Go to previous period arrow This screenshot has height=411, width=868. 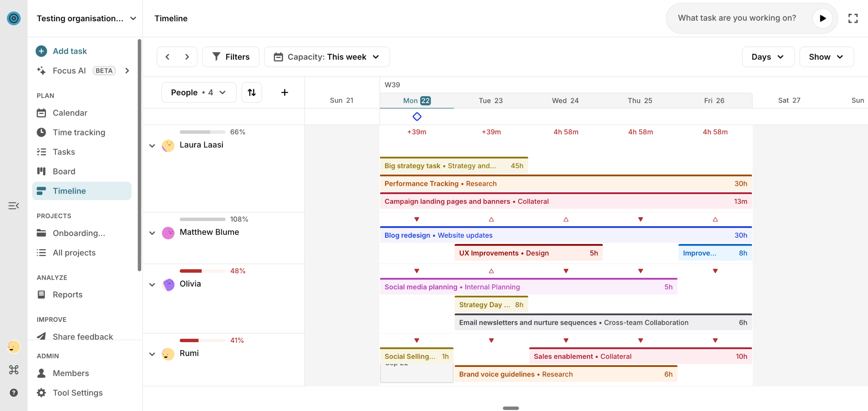(x=167, y=57)
